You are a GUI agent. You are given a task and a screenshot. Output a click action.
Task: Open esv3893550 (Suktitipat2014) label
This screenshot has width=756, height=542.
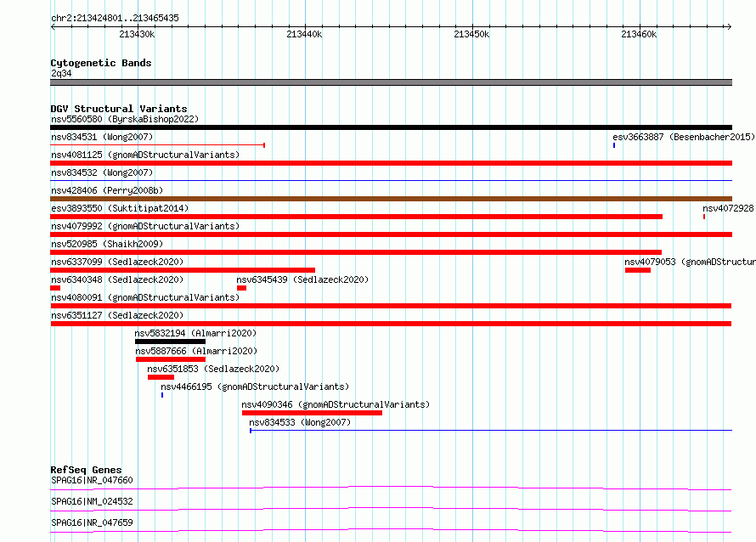tap(120, 208)
